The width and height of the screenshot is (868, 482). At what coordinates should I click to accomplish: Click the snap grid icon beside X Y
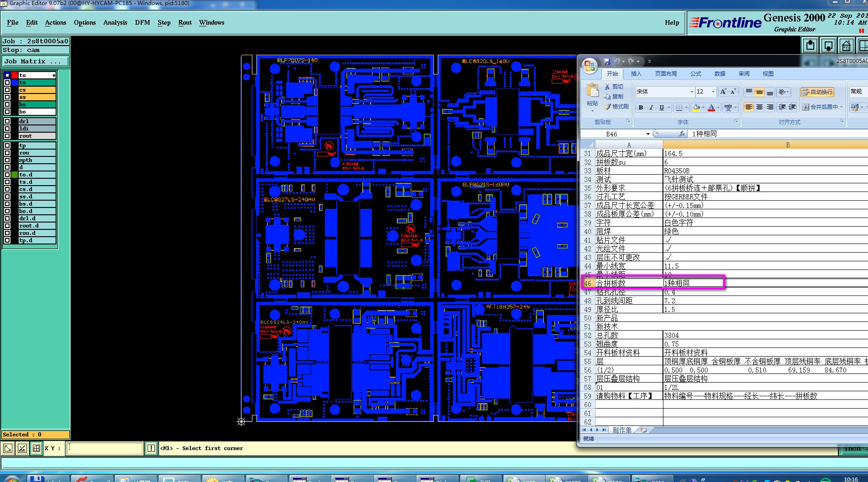[x=36, y=448]
